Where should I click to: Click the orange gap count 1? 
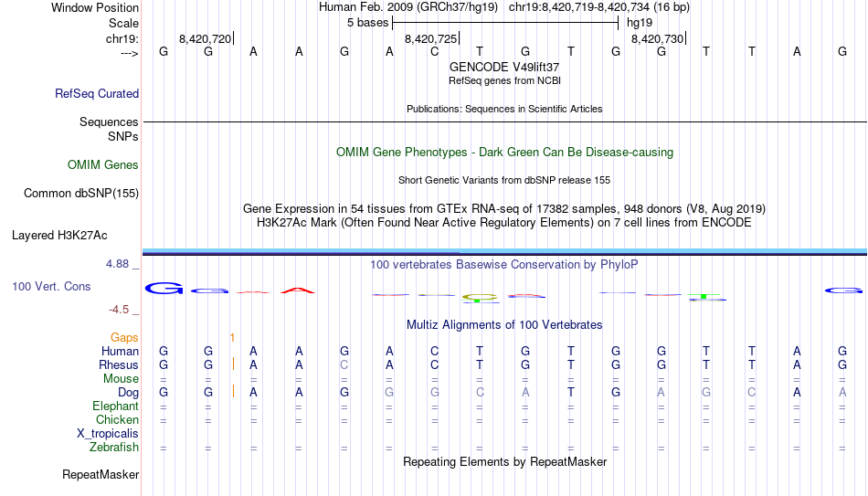(232, 338)
